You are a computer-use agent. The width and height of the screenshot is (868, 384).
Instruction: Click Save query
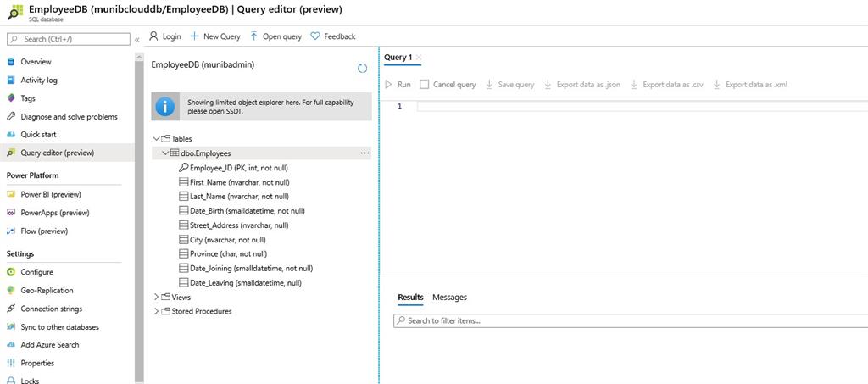click(x=509, y=85)
